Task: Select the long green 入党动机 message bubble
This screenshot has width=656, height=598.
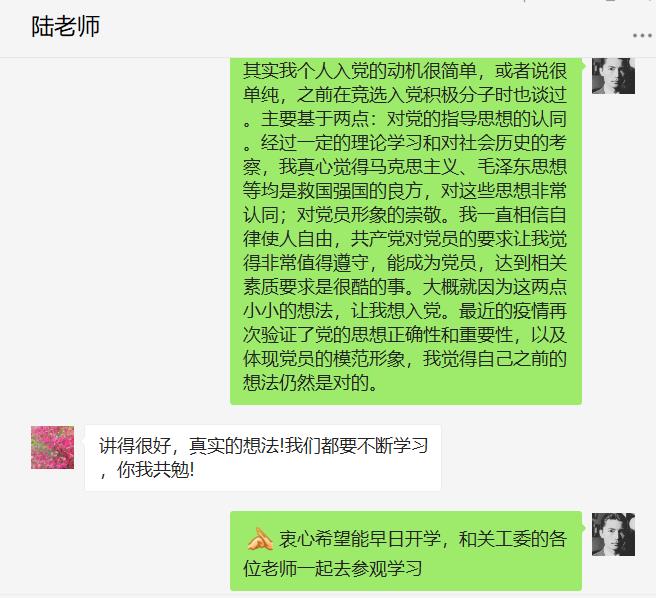Action: (406, 231)
